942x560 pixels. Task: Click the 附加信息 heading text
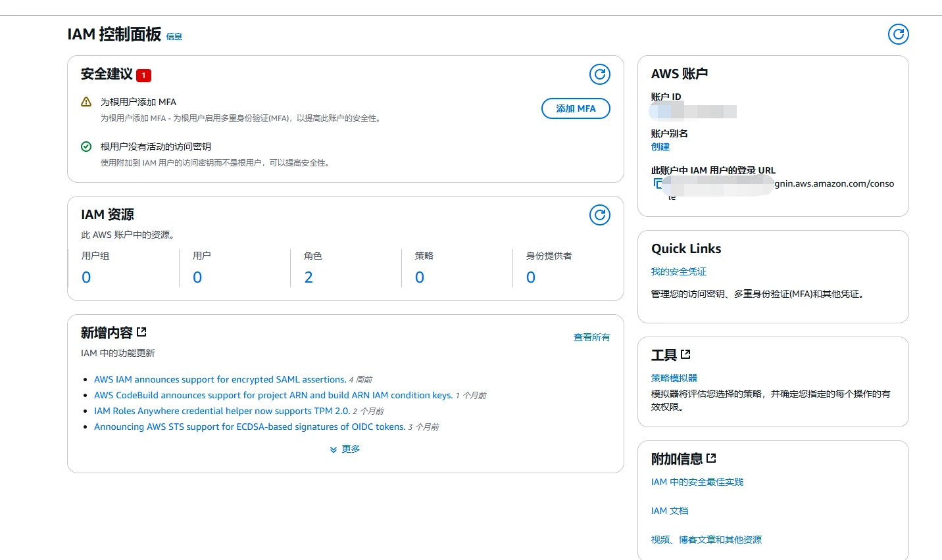click(677, 459)
